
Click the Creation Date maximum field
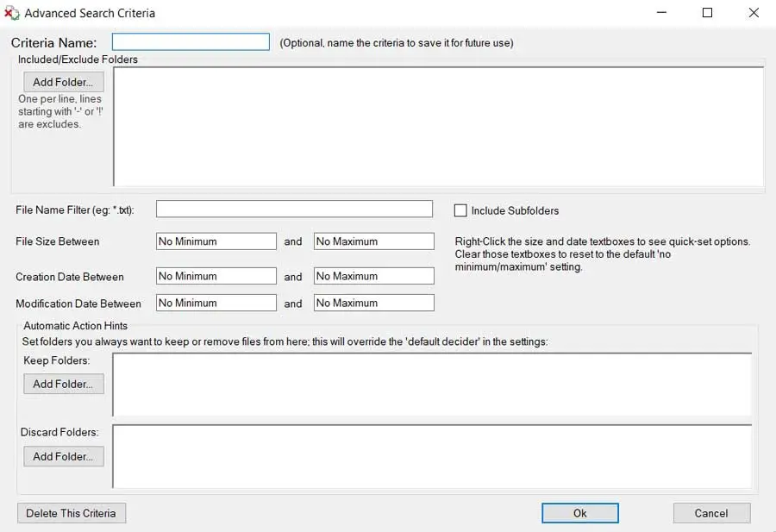point(373,276)
